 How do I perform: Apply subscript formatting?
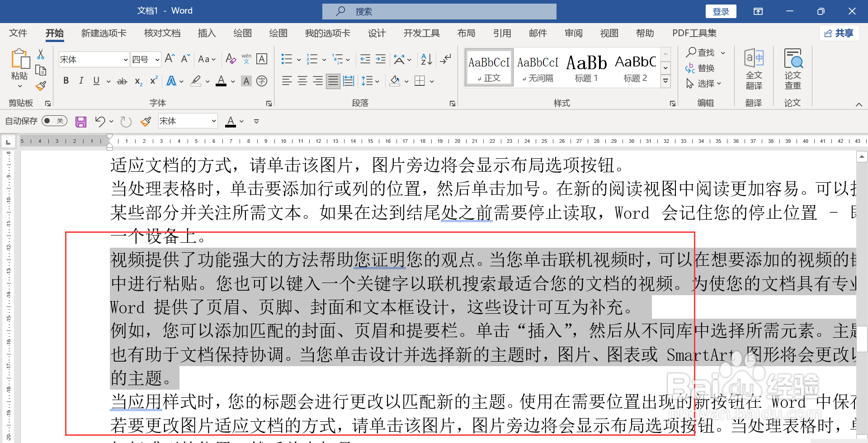click(x=138, y=81)
